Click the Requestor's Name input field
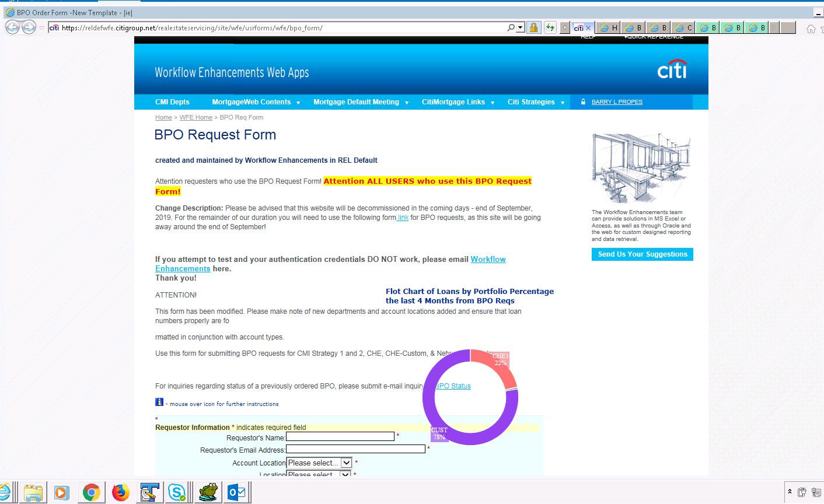The height and width of the screenshot is (504, 824). pos(340,436)
